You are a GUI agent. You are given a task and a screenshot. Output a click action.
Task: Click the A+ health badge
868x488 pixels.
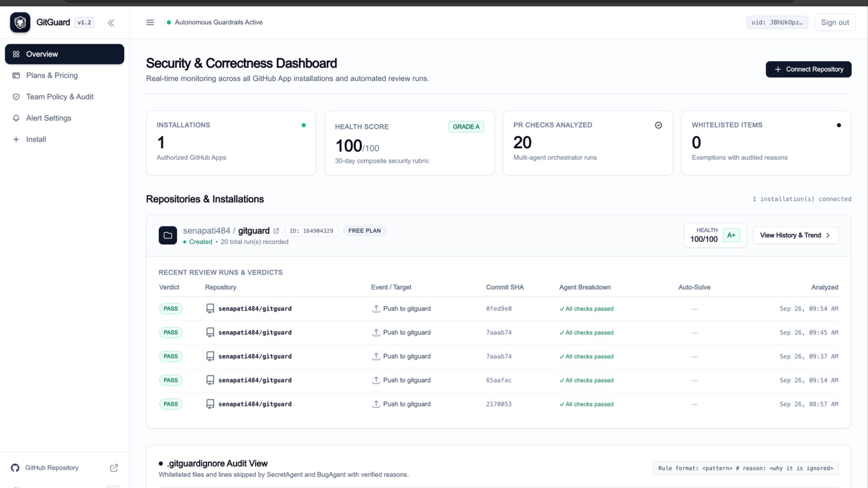point(731,235)
